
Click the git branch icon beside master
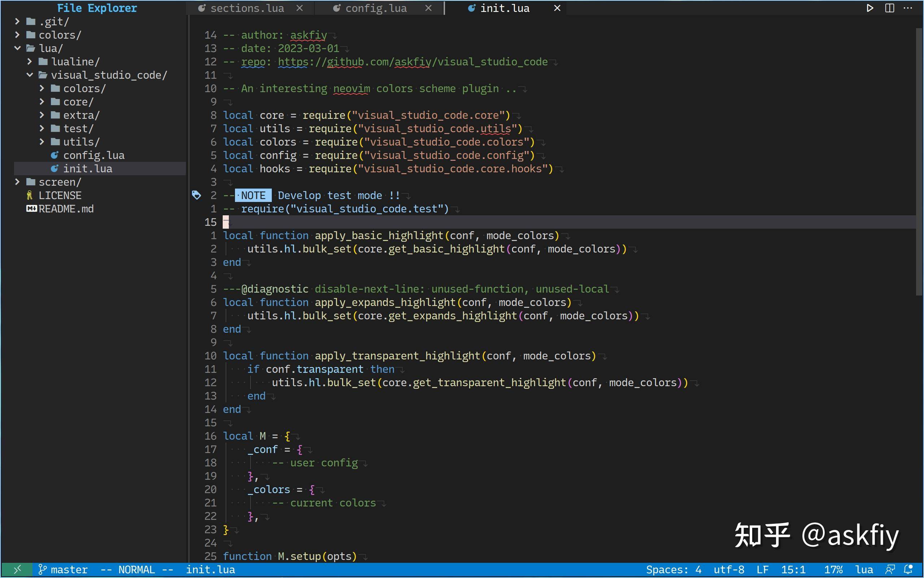(x=42, y=570)
